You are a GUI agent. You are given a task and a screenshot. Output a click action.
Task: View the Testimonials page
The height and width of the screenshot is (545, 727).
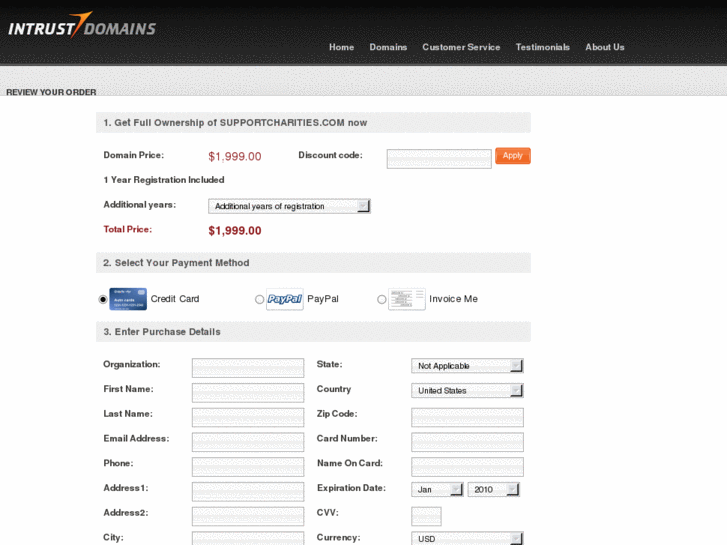pyautogui.click(x=542, y=47)
